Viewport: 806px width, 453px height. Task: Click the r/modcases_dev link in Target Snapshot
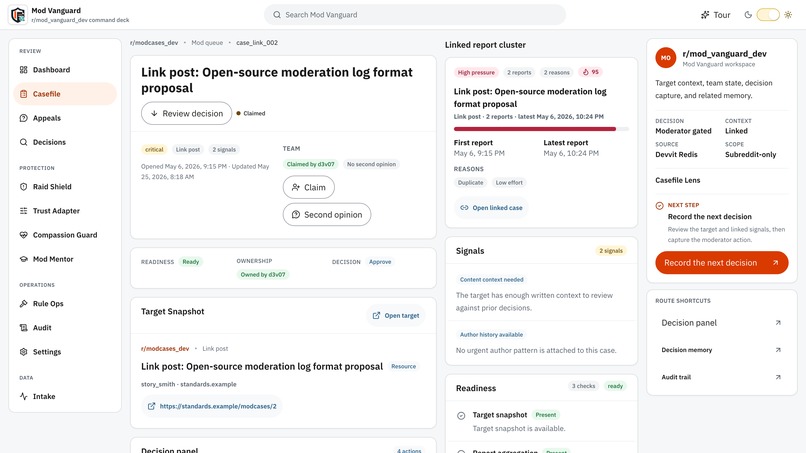(165, 349)
